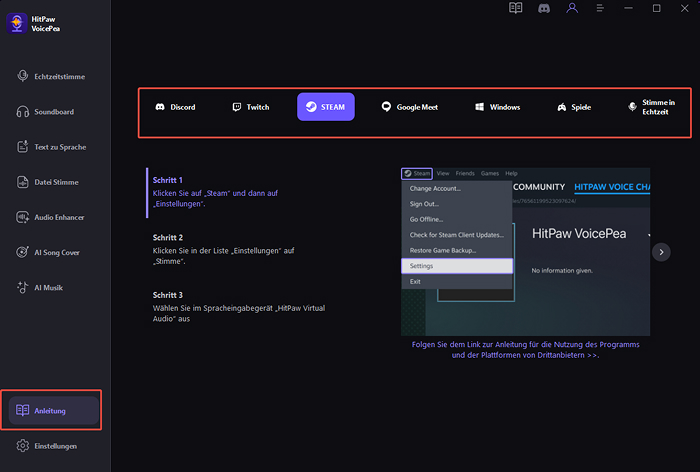Switch to the Discord guide tab
The image size is (700, 472).
point(175,107)
